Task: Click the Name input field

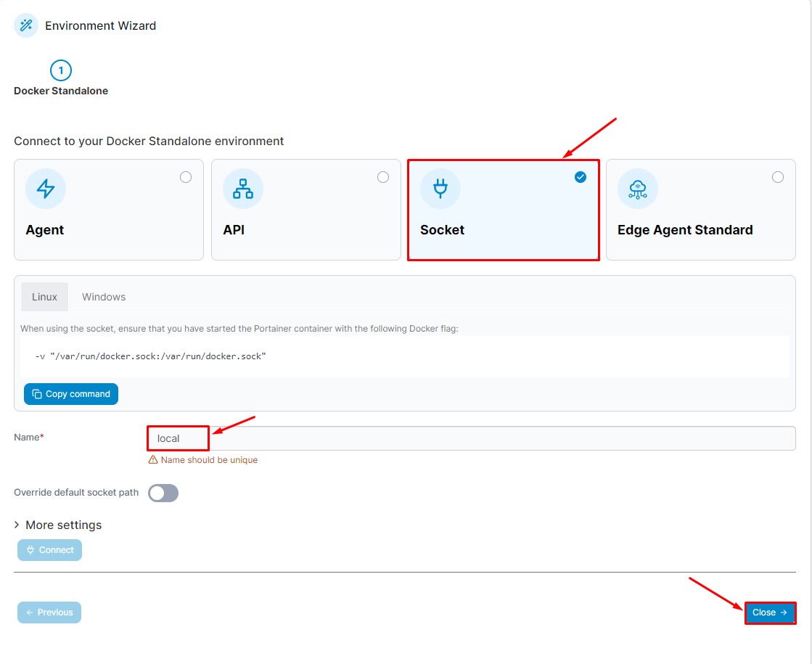Action: 472,438
